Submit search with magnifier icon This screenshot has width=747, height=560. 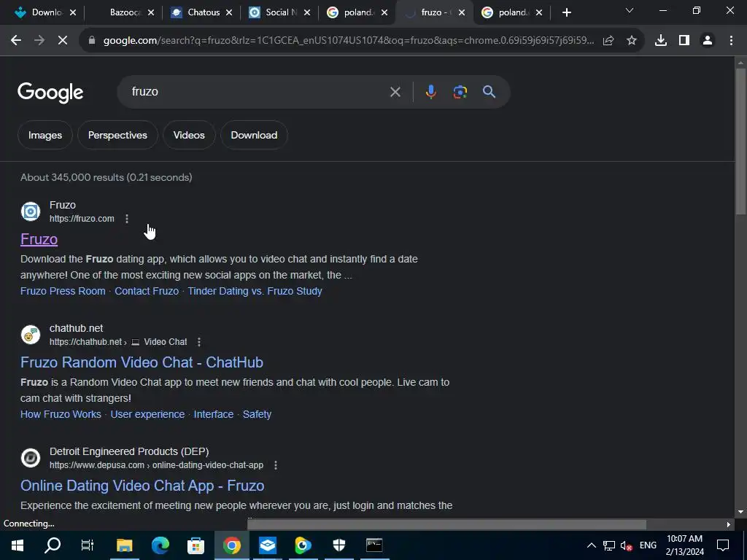click(x=489, y=91)
